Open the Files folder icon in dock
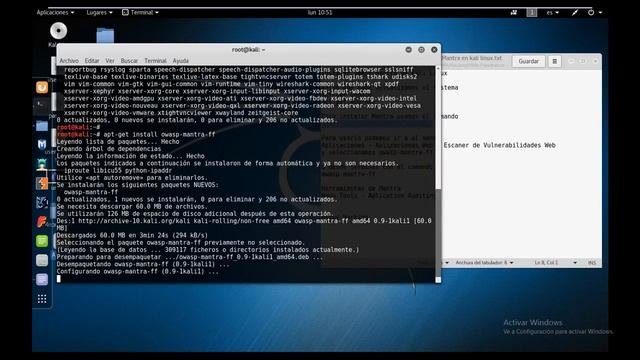This screenshot has height=360, width=640. tap(42, 125)
